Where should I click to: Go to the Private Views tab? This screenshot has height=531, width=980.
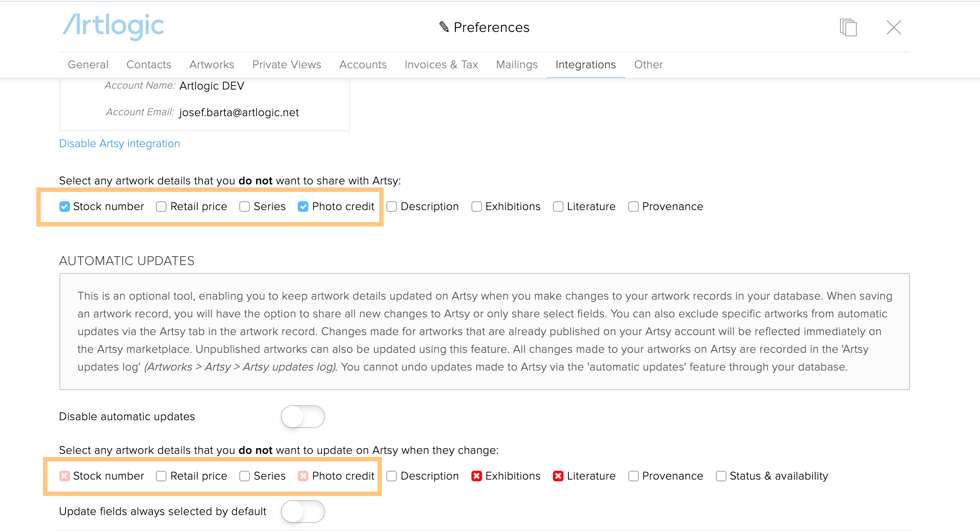click(x=287, y=65)
